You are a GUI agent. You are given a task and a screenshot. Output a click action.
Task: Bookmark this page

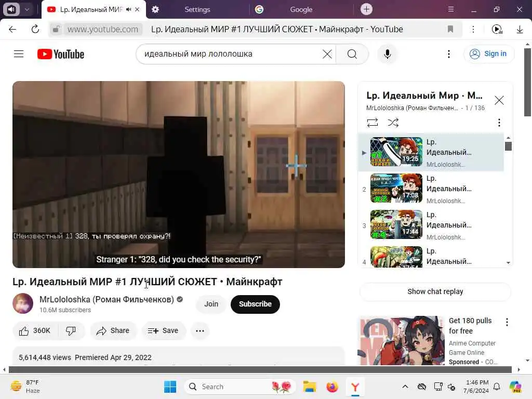[x=450, y=29]
